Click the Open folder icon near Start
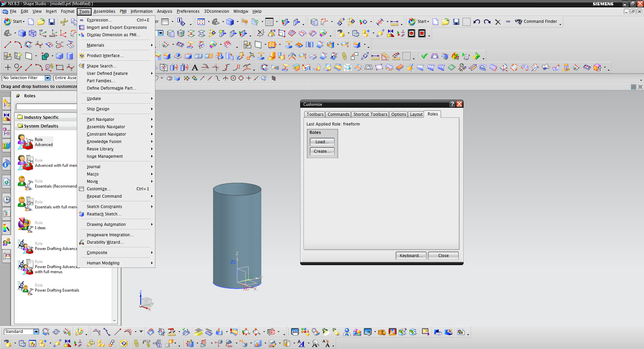This screenshot has height=349, width=644. coord(41,22)
